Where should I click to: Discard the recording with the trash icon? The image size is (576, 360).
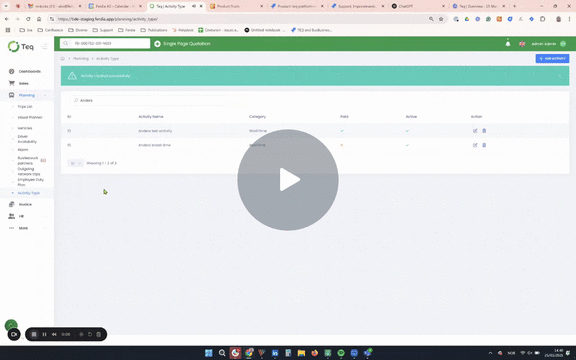click(x=98, y=334)
